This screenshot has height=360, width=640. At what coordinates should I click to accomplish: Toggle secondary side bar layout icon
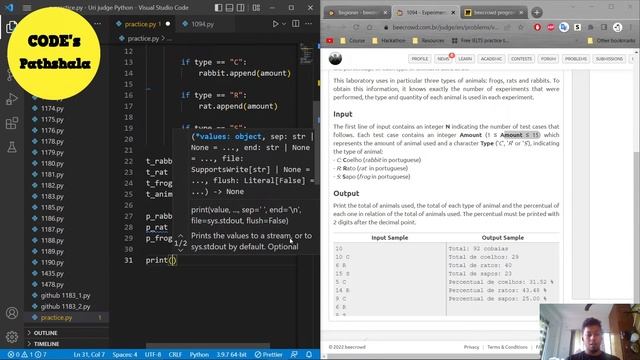[241, 8]
